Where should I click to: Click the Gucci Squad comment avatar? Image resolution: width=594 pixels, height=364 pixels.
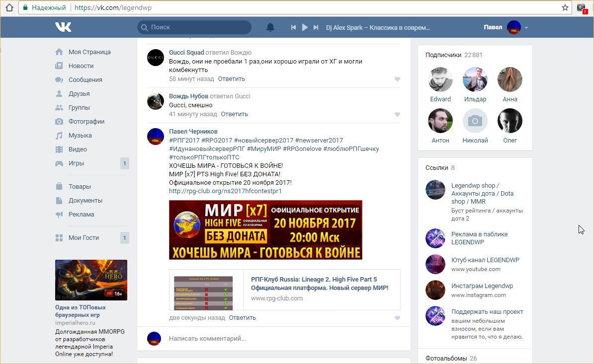pyautogui.click(x=155, y=58)
